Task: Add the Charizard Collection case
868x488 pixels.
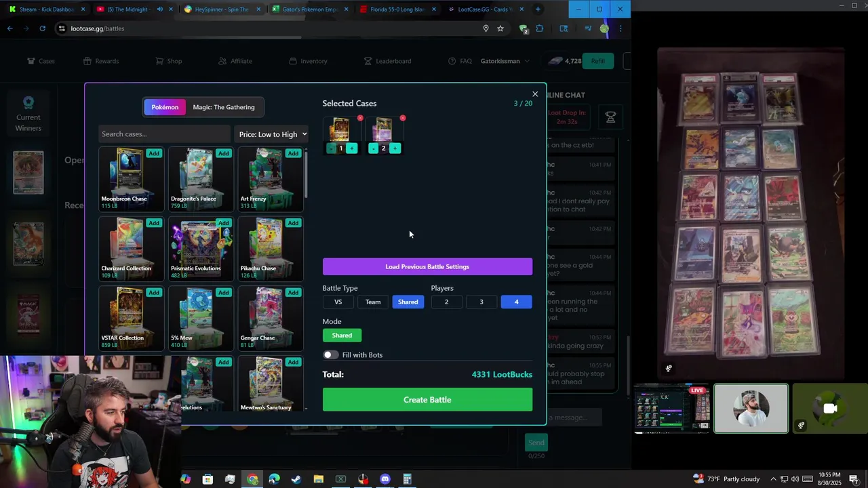Action: point(154,223)
